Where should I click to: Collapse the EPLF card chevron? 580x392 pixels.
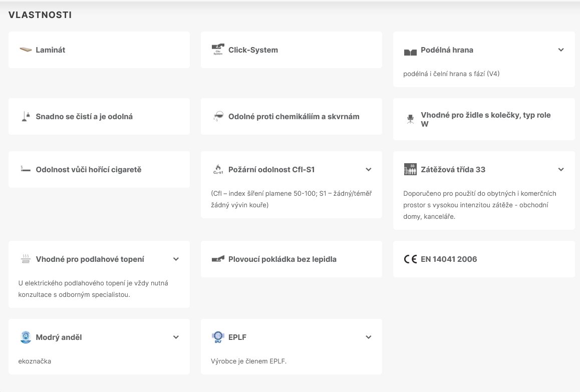tap(369, 337)
